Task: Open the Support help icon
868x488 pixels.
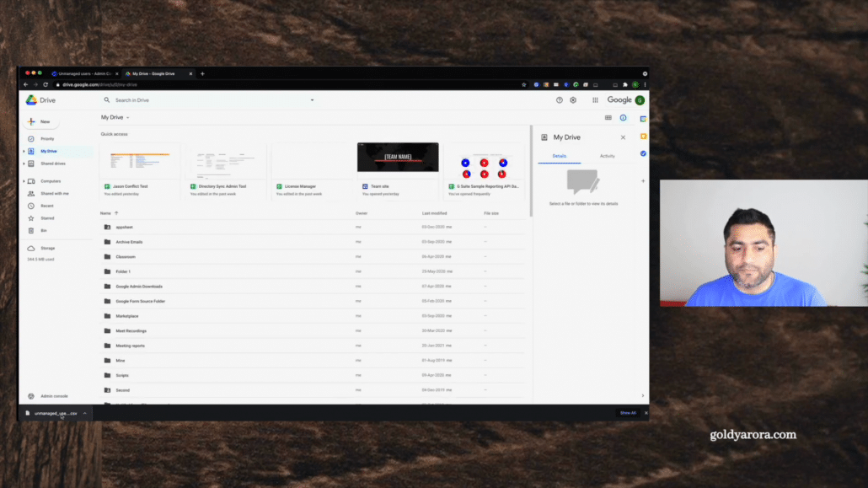Action: click(559, 100)
